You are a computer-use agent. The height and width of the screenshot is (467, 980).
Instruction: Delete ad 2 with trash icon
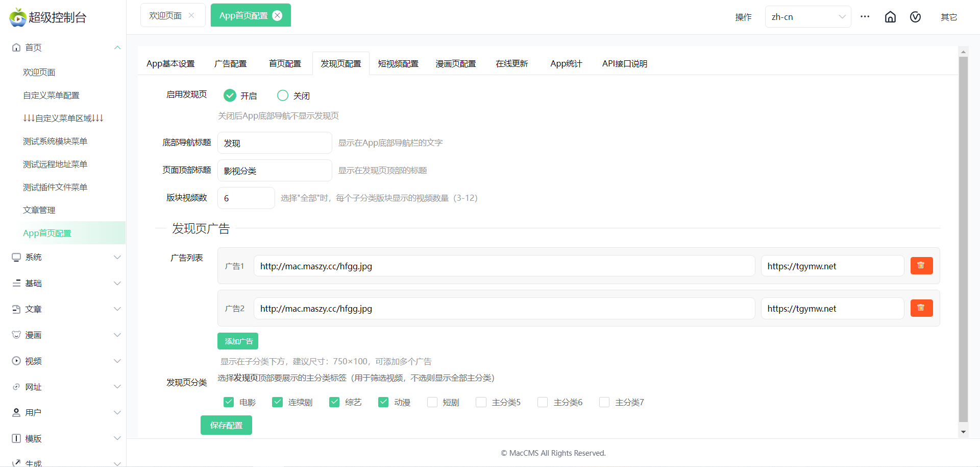(x=921, y=308)
